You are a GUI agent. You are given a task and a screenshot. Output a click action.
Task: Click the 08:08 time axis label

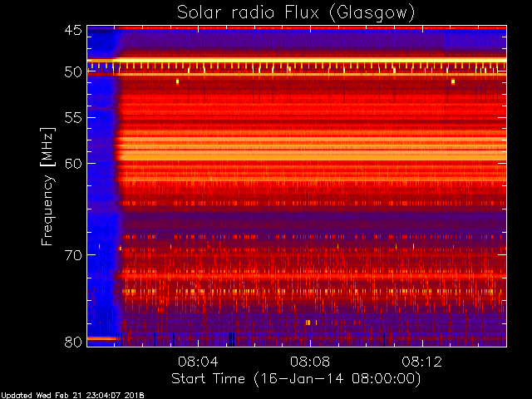pos(310,362)
